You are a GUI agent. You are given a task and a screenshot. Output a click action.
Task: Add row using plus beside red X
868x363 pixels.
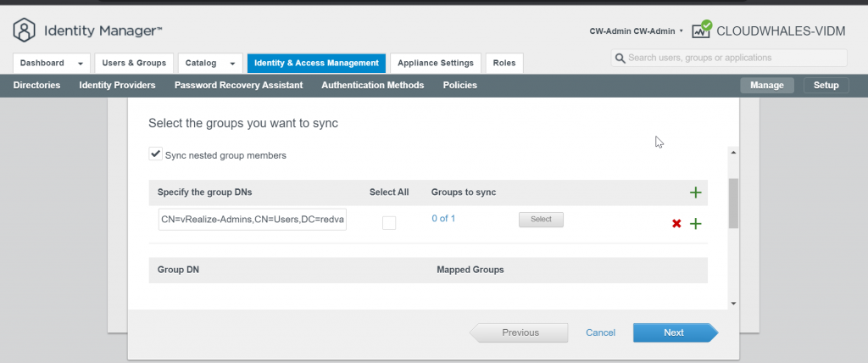[696, 224]
